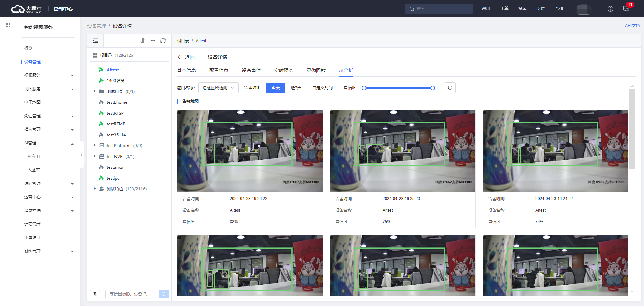Screen dimensions: 644x306
Task: Switch to the AI分析 tab
Action: [346, 70]
